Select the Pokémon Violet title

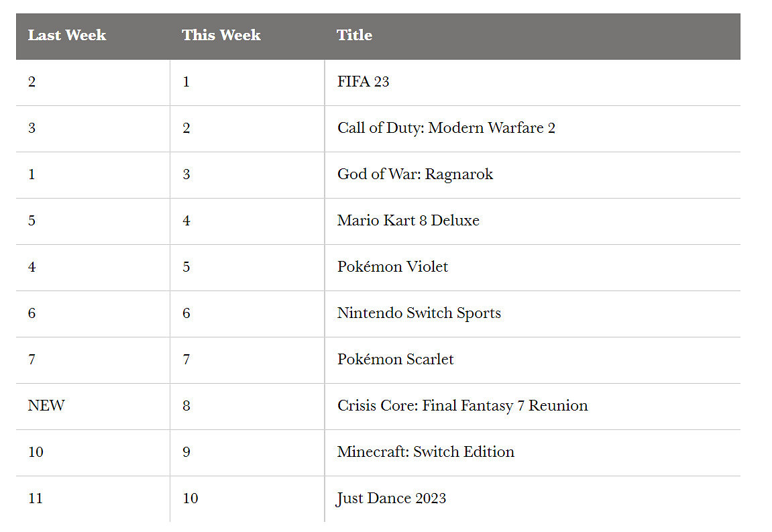[392, 267]
